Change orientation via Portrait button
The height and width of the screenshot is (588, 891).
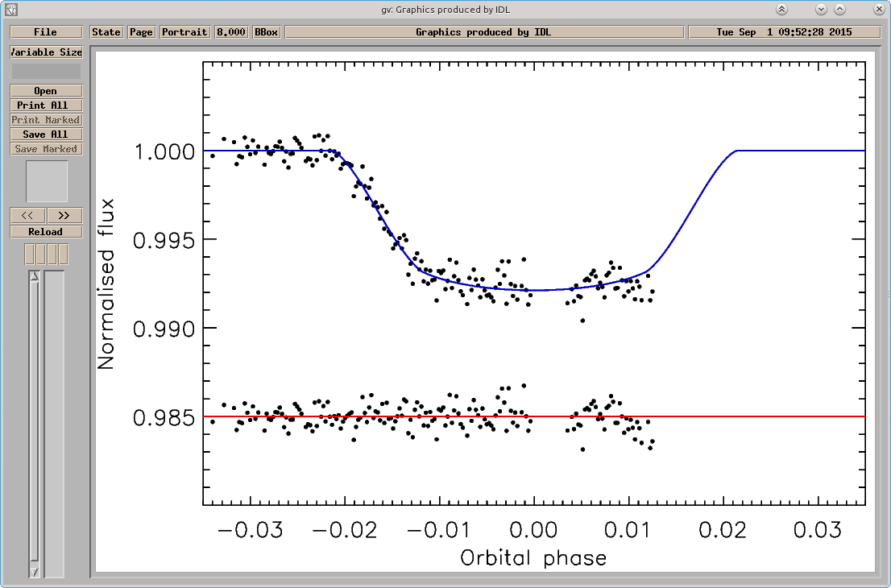click(x=184, y=31)
